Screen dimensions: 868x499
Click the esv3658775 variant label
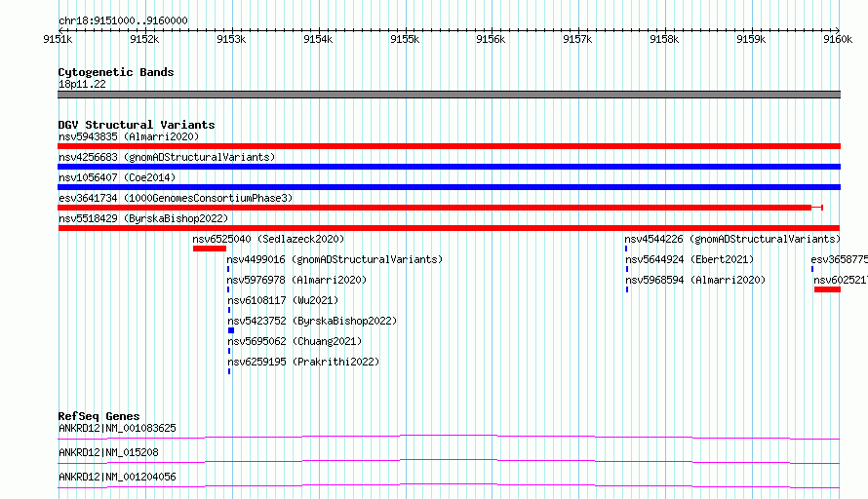click(839, 259)
